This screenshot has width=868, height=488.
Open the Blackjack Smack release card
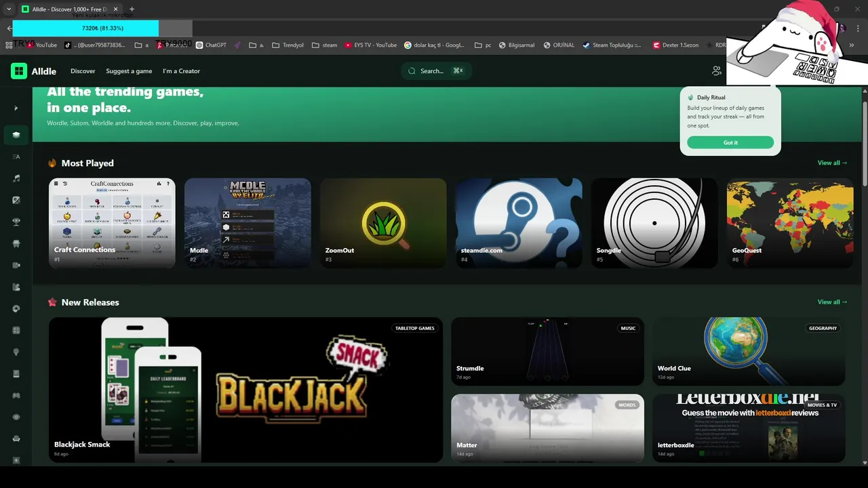point(245,390)
